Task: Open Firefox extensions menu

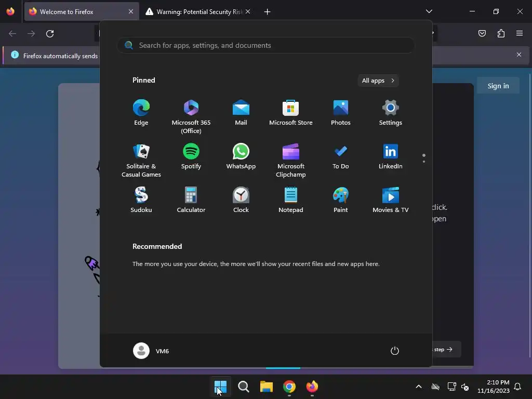Action: point(501,33)
